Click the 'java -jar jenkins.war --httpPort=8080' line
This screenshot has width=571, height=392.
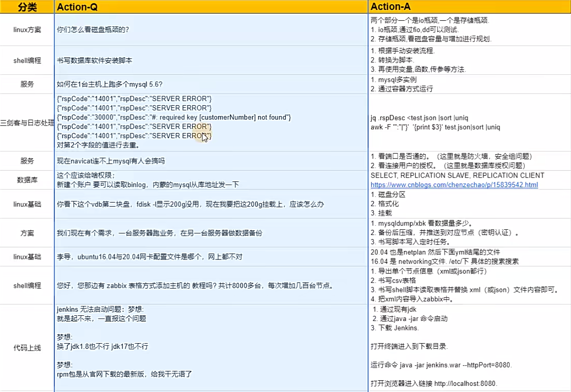point(442,365)
